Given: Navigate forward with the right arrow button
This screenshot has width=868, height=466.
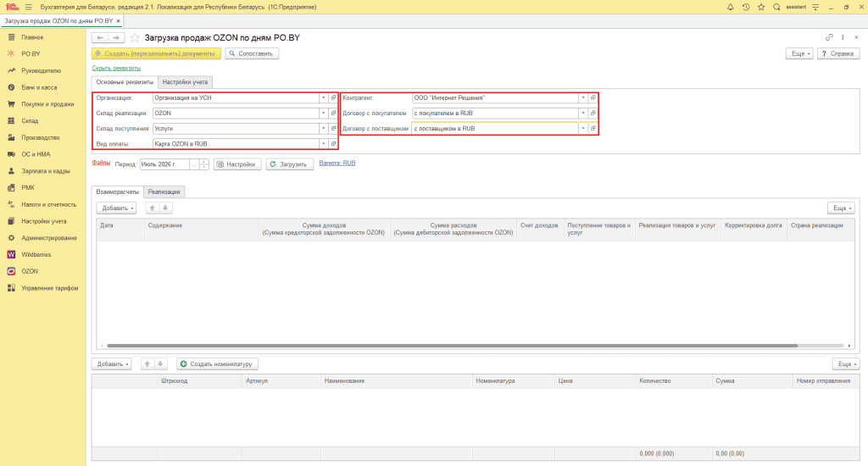Looking at the screenshot, I should click(116, 37).
